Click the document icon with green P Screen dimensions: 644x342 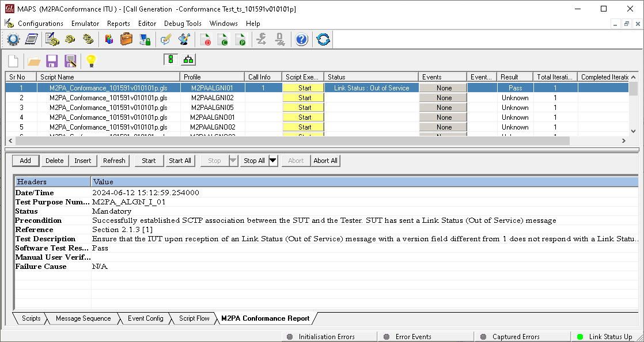[x=240, y=39]
